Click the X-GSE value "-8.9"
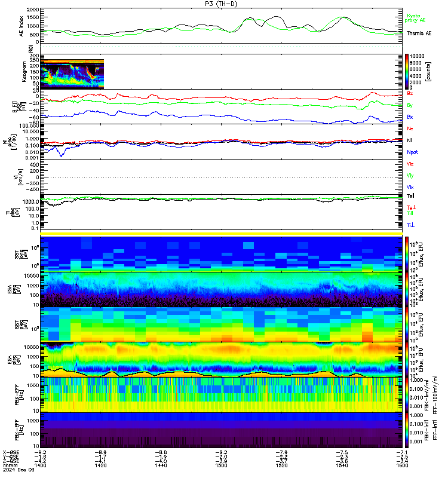Screen dimensions: 448x478 tap(100, 452)
